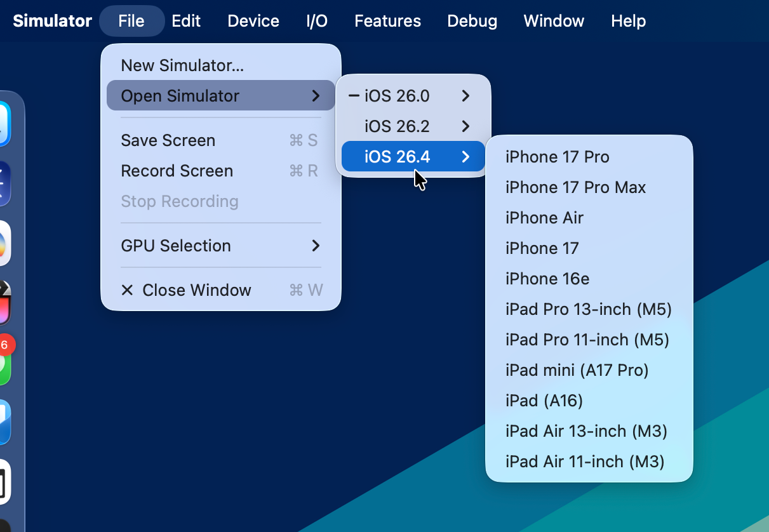Open iPad Pro 13-inch (M5) simulator
Screen dimensions: 769x532
(588, 309)
